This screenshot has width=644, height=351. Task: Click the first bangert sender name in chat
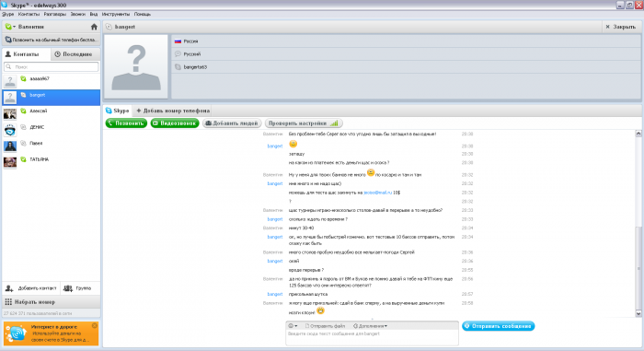tap(275, 146)
